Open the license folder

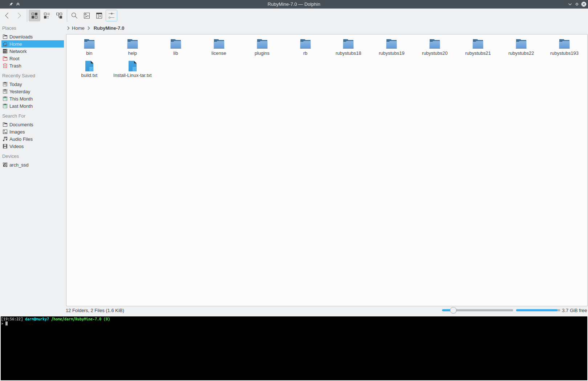(219, 47)
